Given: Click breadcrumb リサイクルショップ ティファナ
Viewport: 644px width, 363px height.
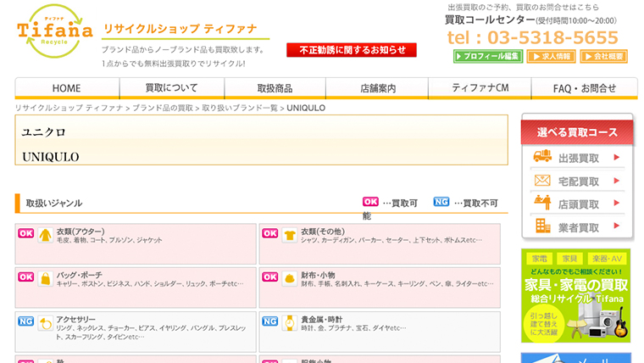Looking at the screenshot, I should coord(69,108).
